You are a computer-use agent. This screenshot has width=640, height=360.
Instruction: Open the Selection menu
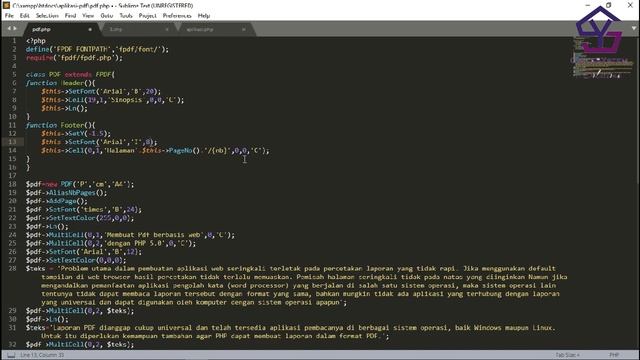pos(47,16)
